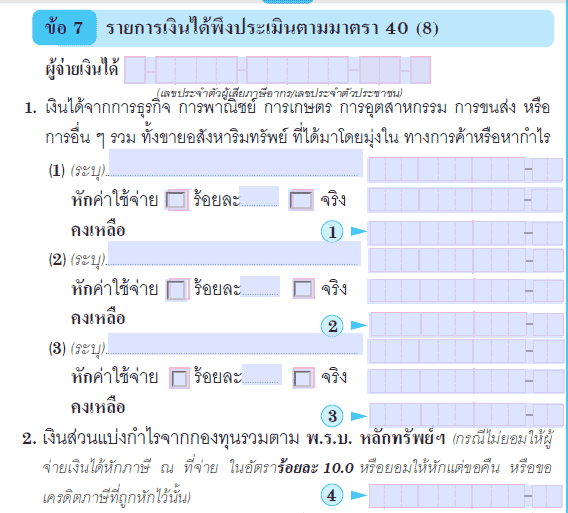This screenshot has width=568, height=513.
Task: Click the ผู้จ่ายเงินได้ taxpayer ID field
Action: point(277,70)
